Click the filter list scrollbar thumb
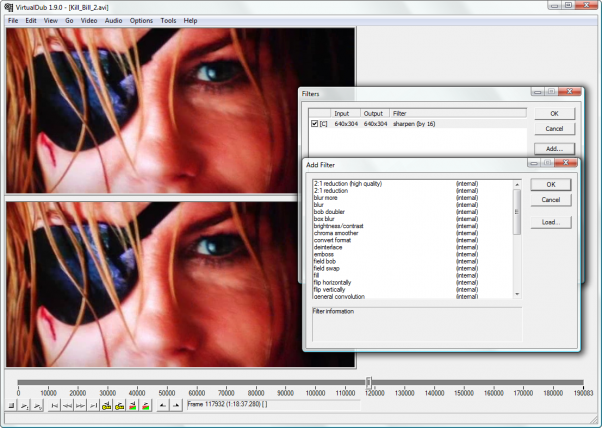 (x=517, y=212)
